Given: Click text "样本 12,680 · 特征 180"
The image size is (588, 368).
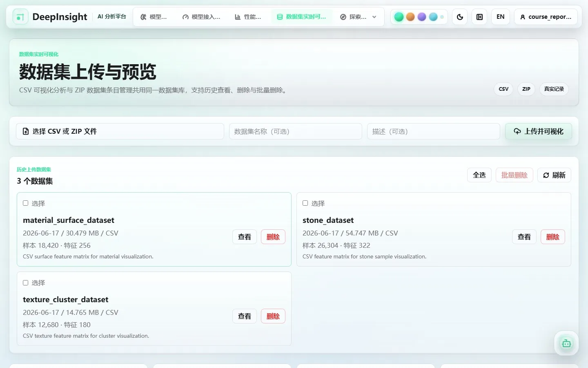Looking at the screenshot, I should pyautogui.click(x=57, y=325).
